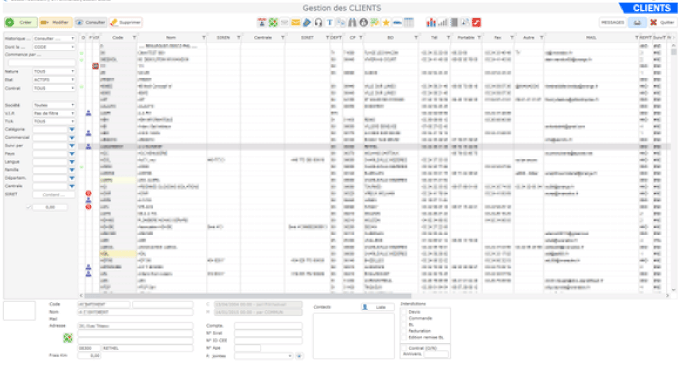Screen dimensions: 696x389
Task: Open the Nature filter dropdown
Action: tap(54, 71)
